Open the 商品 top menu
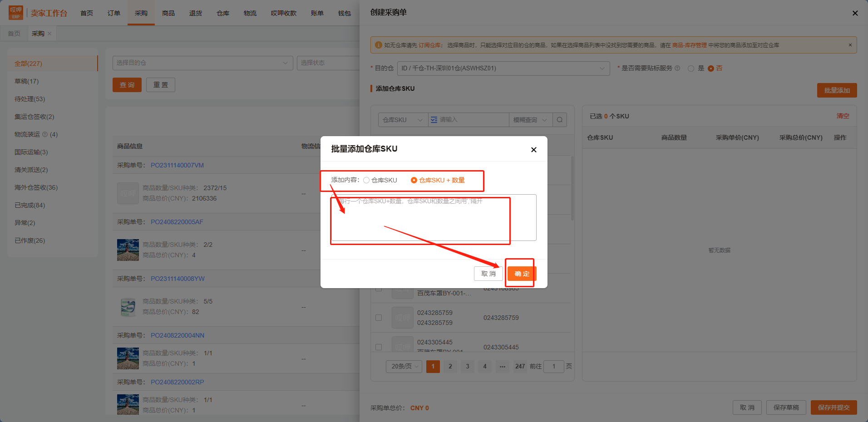The height and width of the screenshot is (422, 868). [x=168, y=13]
